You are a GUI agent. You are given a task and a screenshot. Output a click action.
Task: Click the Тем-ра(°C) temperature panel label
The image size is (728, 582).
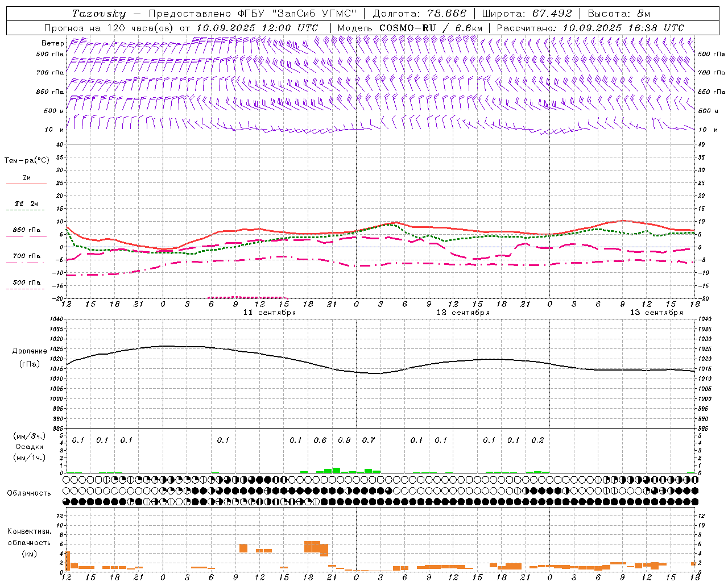coord(27,161)
